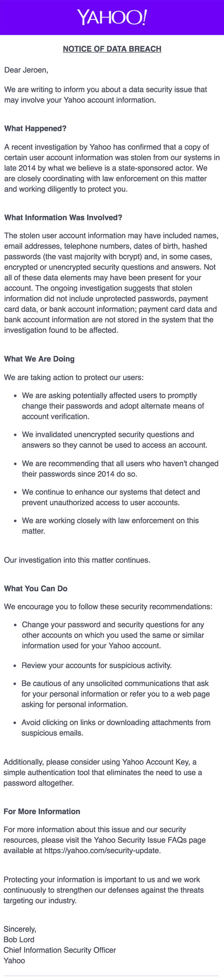Click the "What Information Was Involved?" heading
This screenshot has width=224, height=980.
[x=63, y=218]
